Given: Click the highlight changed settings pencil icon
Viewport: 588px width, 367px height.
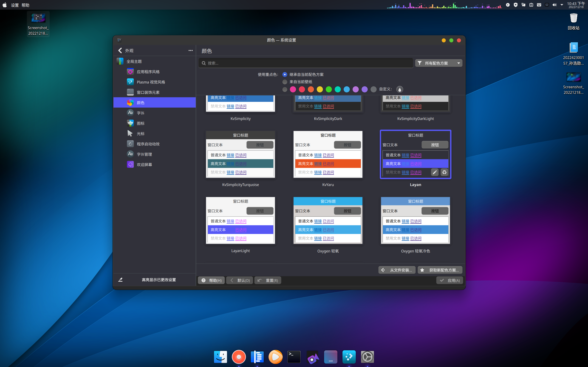Looking at the screenshot, I should (x=120, y=280).
